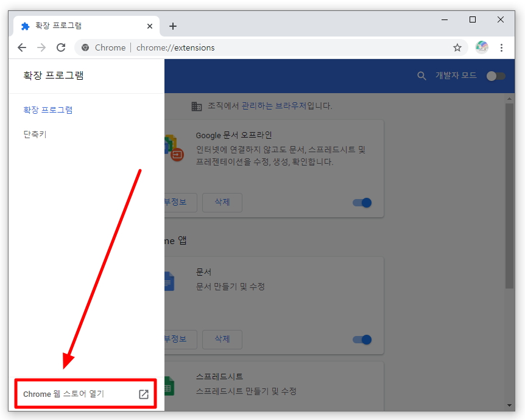
Task: Minimize the Chrome window
Action: pyautogui.click(x=445, y=19)
